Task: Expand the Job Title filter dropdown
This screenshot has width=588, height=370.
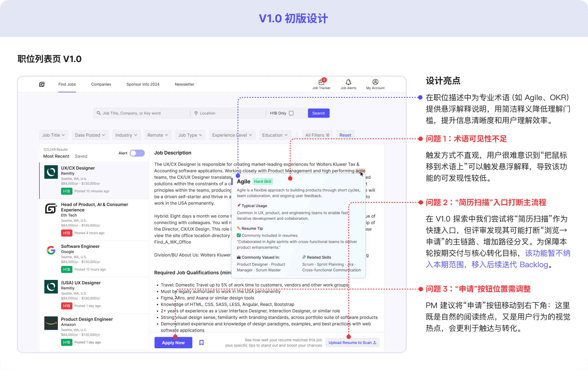Action: [x=53, y=135]
